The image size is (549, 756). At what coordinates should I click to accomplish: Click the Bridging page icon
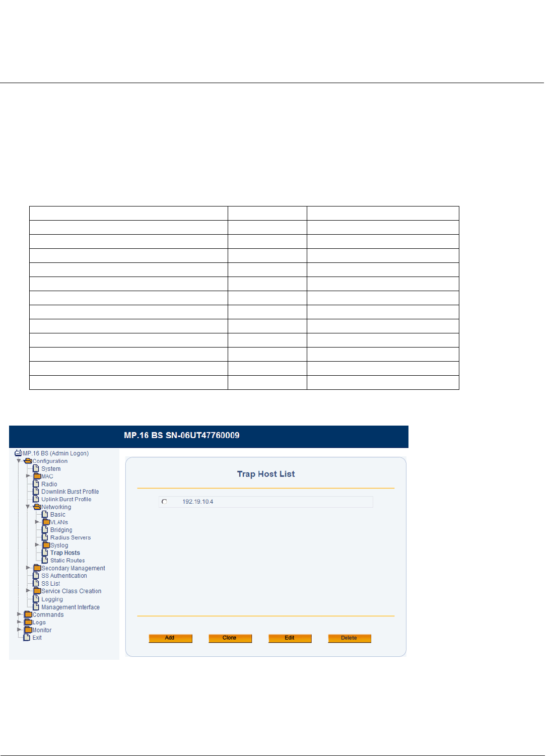pos(45,529)
